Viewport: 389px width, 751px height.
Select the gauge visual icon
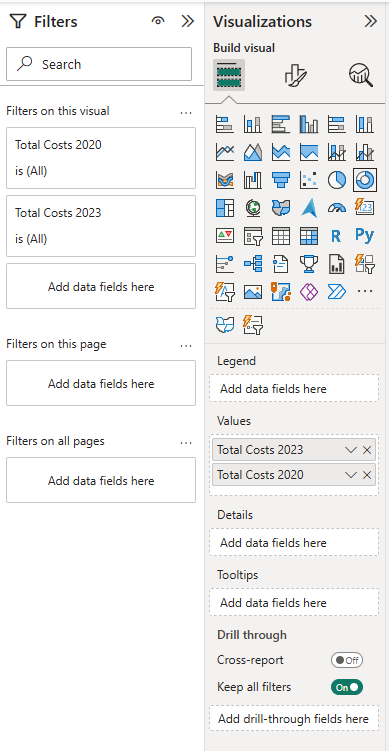pos(337,208)
